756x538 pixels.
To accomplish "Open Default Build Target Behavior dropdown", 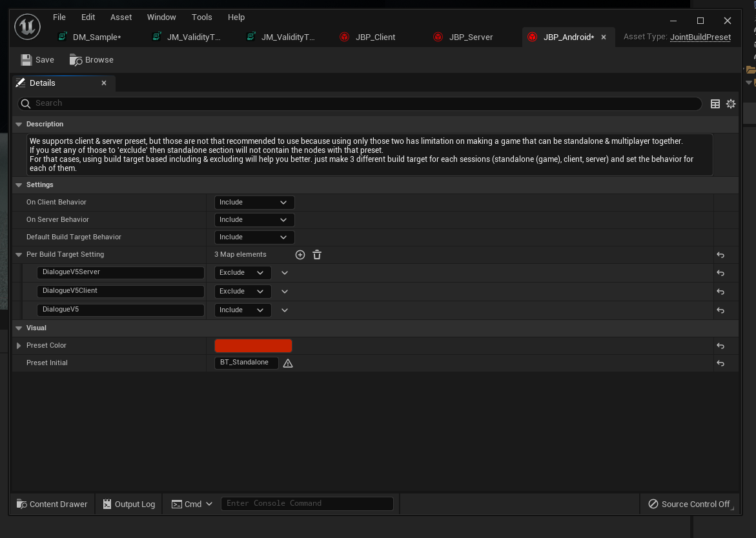I will click(254, 237).
